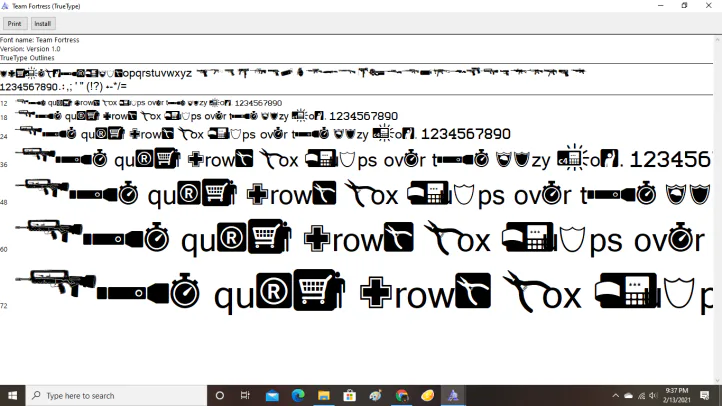This screenshot has height=406, width=722.
Task: Click the volume speaker tray icon
Action: (x=653, y=395)
